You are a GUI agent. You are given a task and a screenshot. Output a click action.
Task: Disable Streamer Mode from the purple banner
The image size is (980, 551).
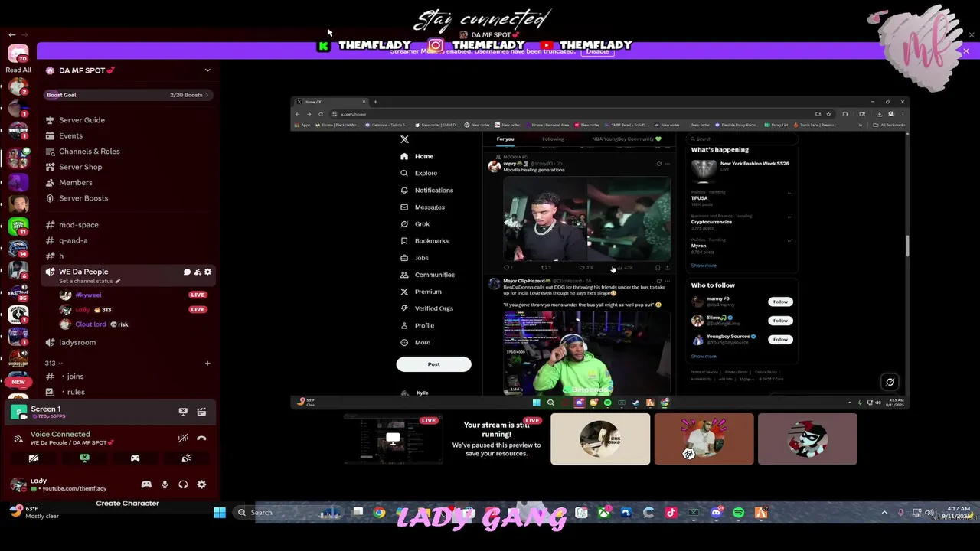click(x=598, y=51)
